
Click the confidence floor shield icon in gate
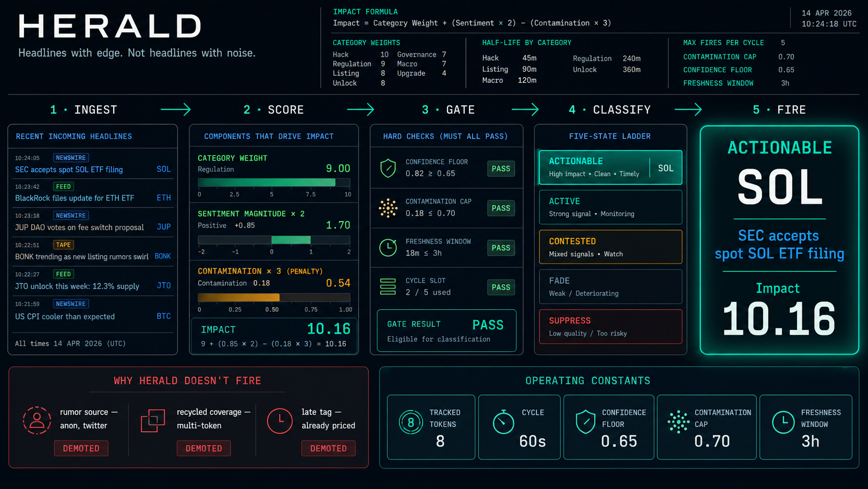pyautogui.click(x=388, y=168)
